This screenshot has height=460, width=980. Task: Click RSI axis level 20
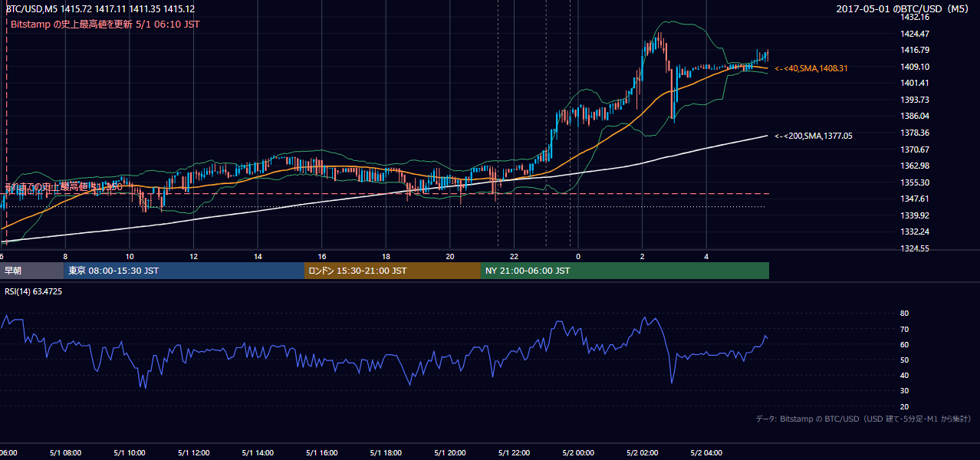tap(904, 406)
